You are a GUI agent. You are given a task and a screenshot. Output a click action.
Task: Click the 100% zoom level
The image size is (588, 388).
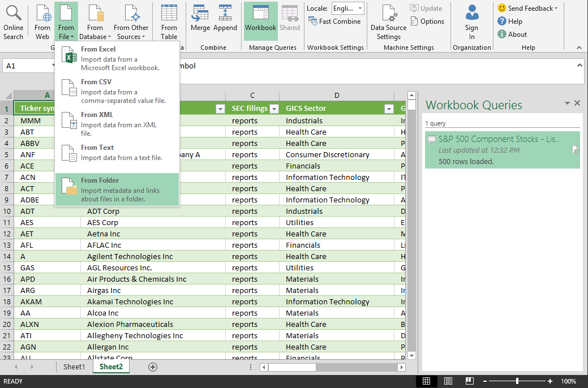pyautogui.click(x=569, y=381)
